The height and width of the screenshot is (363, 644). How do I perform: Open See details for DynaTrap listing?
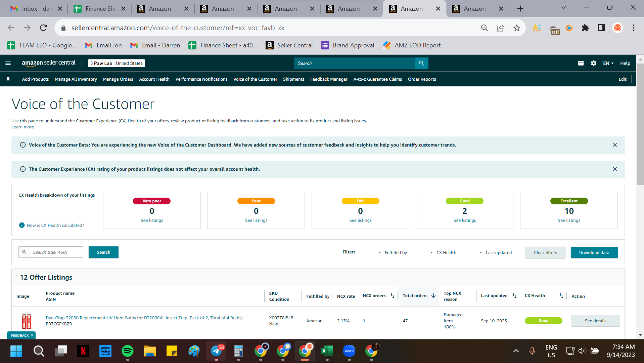click(595, 321)
